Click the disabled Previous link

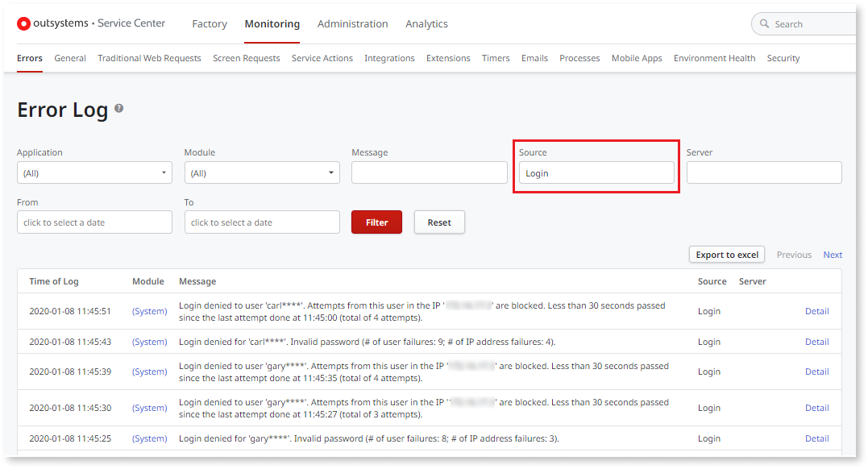click(x=794, y=255)
